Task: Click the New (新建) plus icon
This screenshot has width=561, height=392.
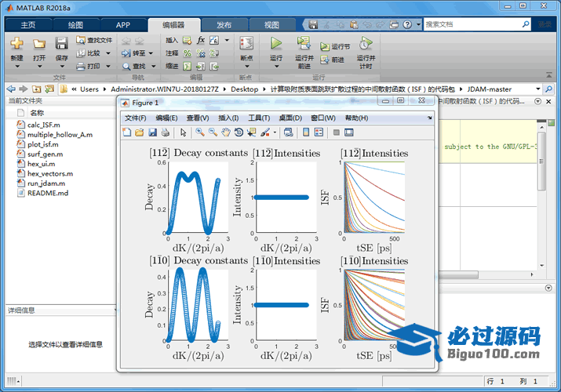Action: pos(16,44)
